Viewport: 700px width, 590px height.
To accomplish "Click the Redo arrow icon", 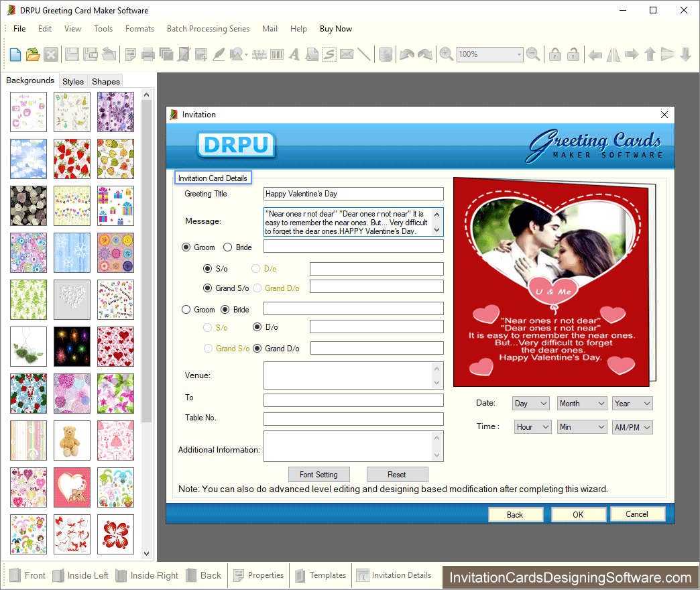I will coord(425,54).
